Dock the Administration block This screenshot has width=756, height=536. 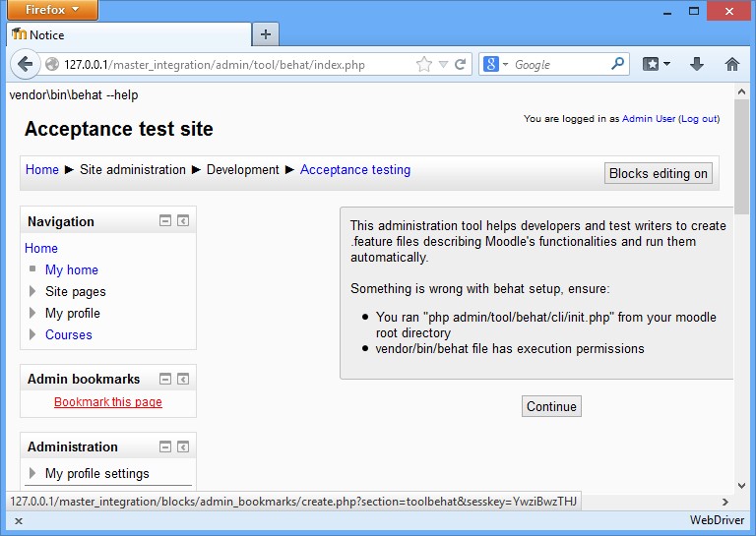point(183,447)
